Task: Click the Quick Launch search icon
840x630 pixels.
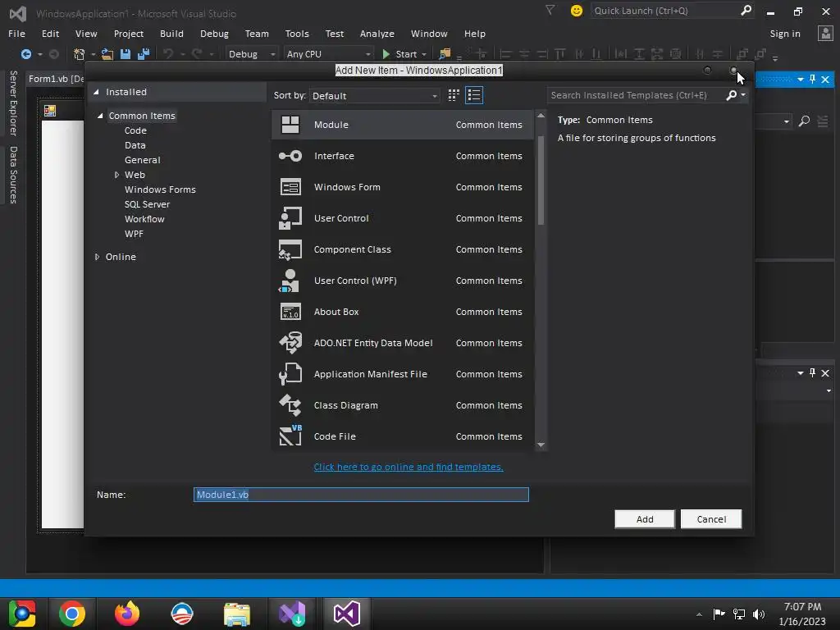Action: click(x=746, y=10)
